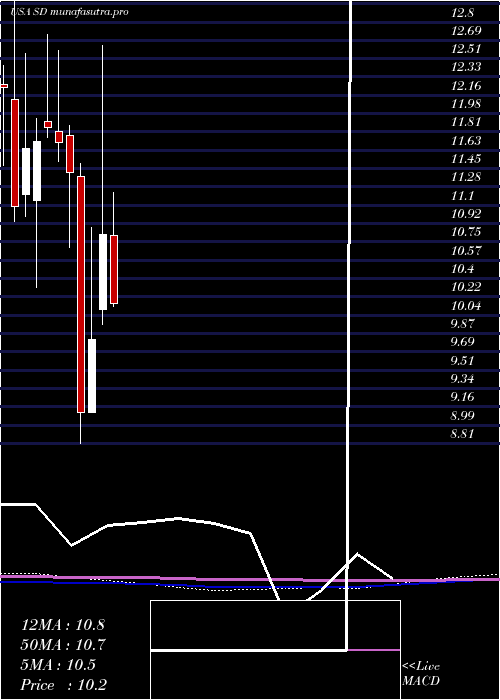Image resolution: width=500 pixels, height=700 pixels.
Task: Click the '12MA : 10.8' reading
Action: [63, 625]
